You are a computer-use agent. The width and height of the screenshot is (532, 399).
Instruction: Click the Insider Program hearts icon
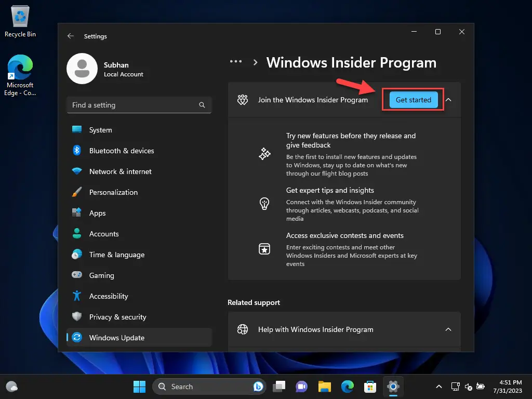pos(243,100)
